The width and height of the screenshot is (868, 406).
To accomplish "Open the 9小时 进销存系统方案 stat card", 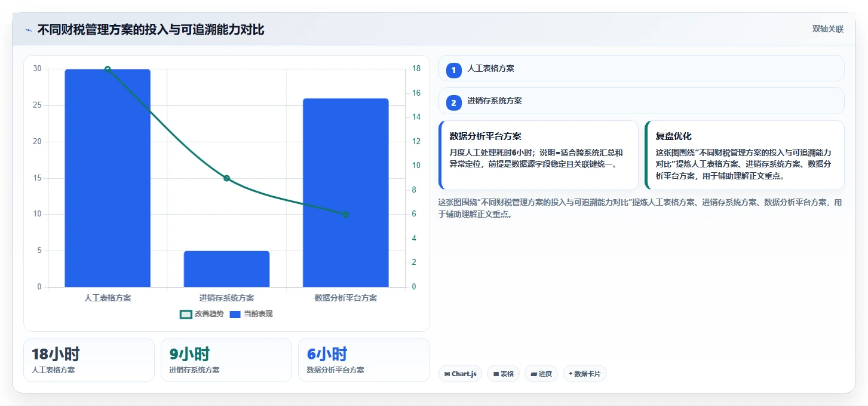I will click(226, 360).
